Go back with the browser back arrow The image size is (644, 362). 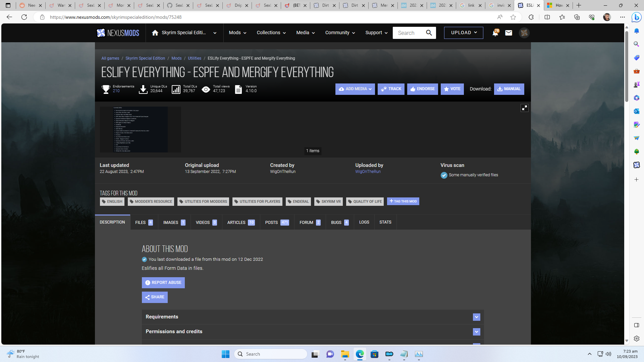click(x=9, y=17)
